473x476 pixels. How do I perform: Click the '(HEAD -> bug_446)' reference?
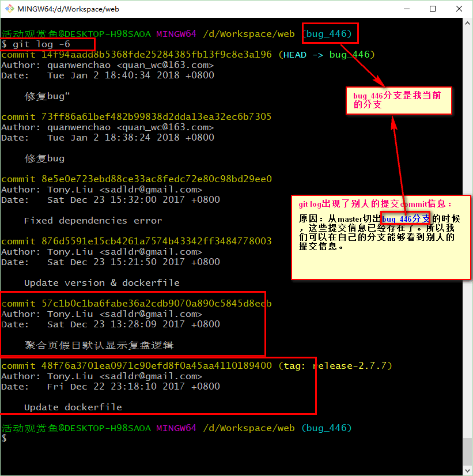(x=327, y=55)
